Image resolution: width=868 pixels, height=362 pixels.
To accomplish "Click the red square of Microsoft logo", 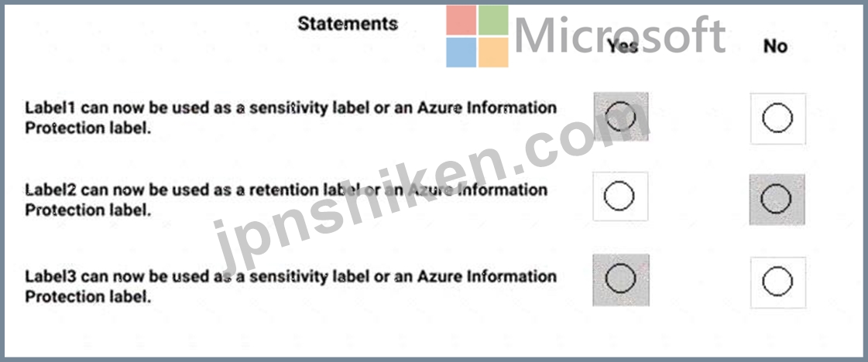I will click(x=461, y=20).
